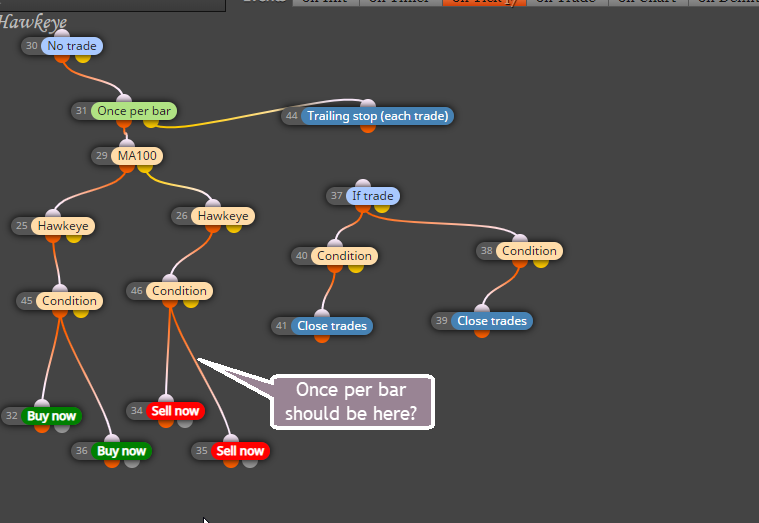Click yellow output port of MA100
Screen dimensions: 759x523
(145, 168)
